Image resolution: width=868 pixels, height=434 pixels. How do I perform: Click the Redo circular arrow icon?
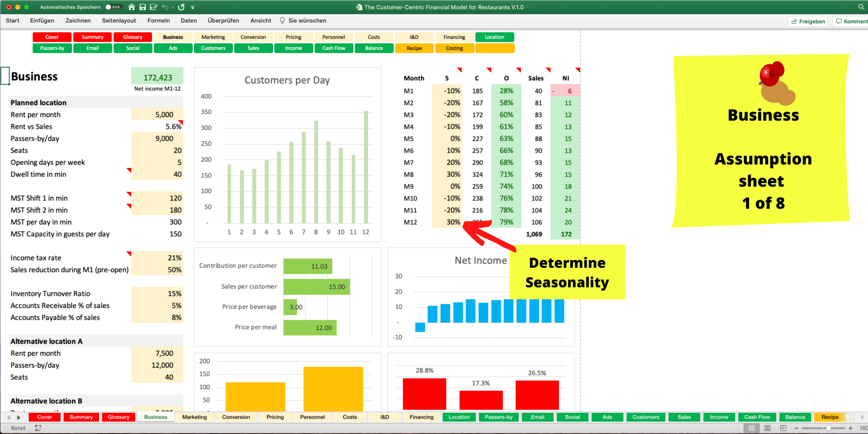pyautogui.click(x=181, y=7)
